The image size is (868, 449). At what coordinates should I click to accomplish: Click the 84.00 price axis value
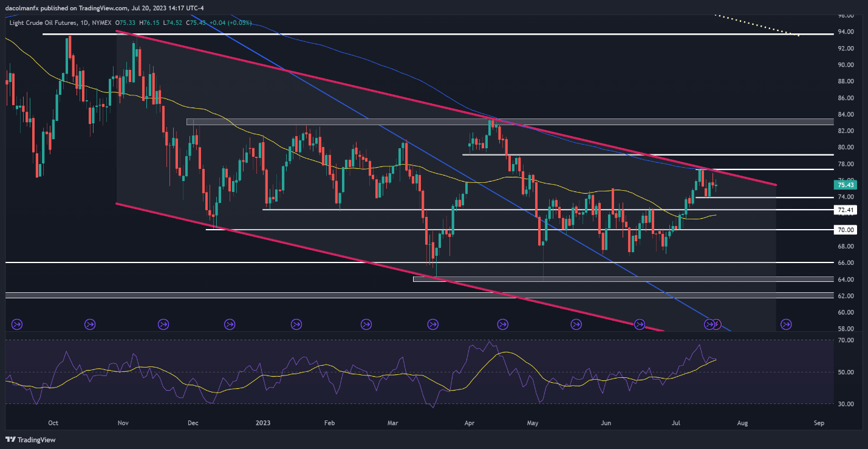pos(847,114)
